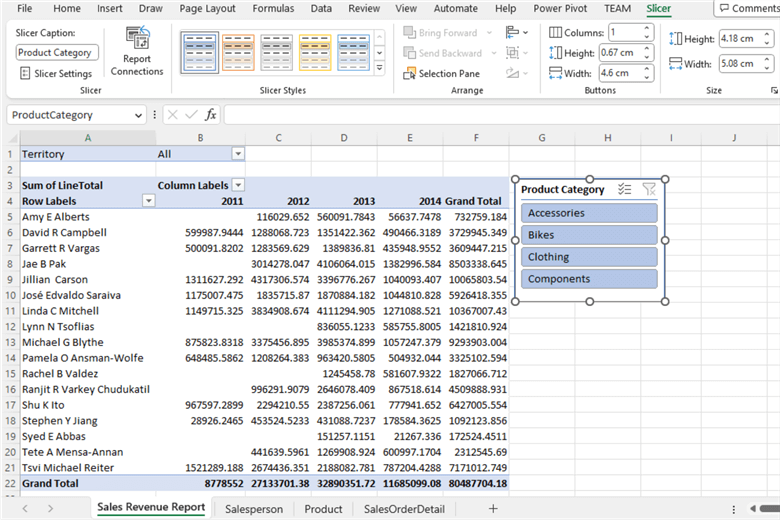Viewport: 780px width, 520px height.
Task: Open the Group objects dropdown
Action: pos(517,53)
